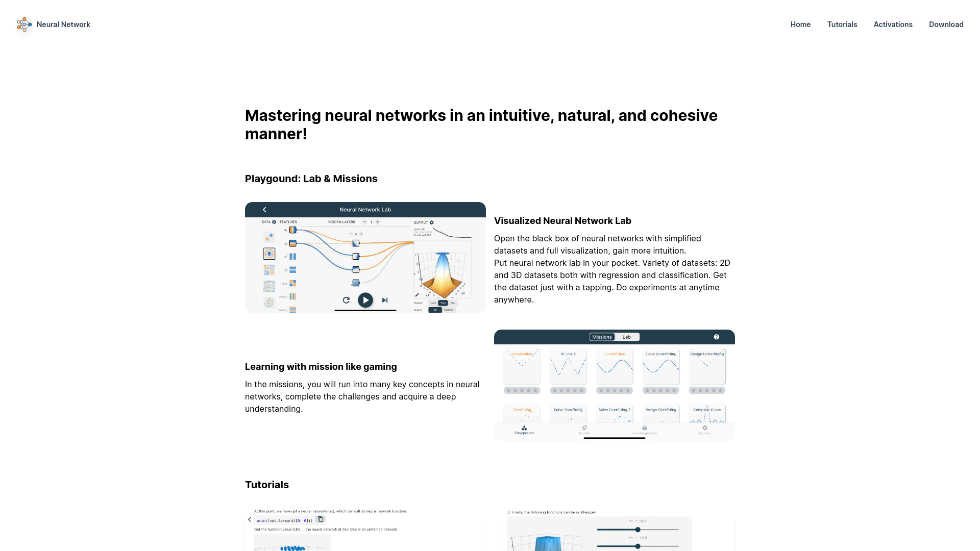Image resolution: width=980 pixels, height=551 pixels.
Task: Select the Missions tab in the playground
Action: tap(600, 337)
